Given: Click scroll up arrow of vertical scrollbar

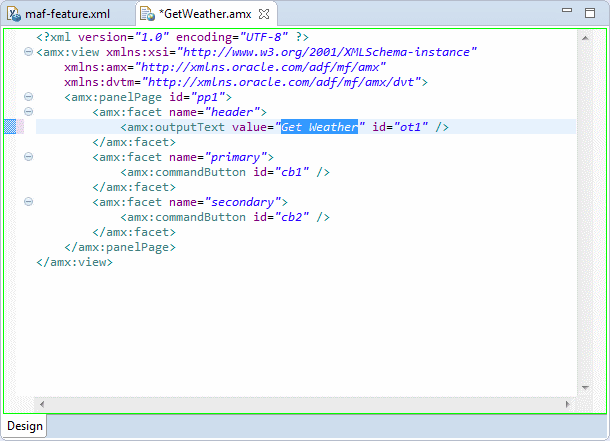Looking at the screenshot, I should (585, 38).
